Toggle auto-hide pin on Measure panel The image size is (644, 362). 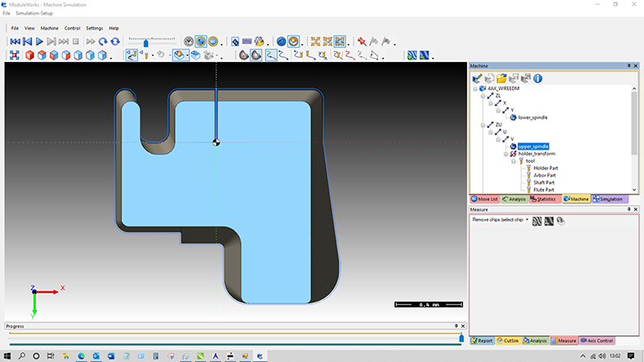[x=628, y=210]
